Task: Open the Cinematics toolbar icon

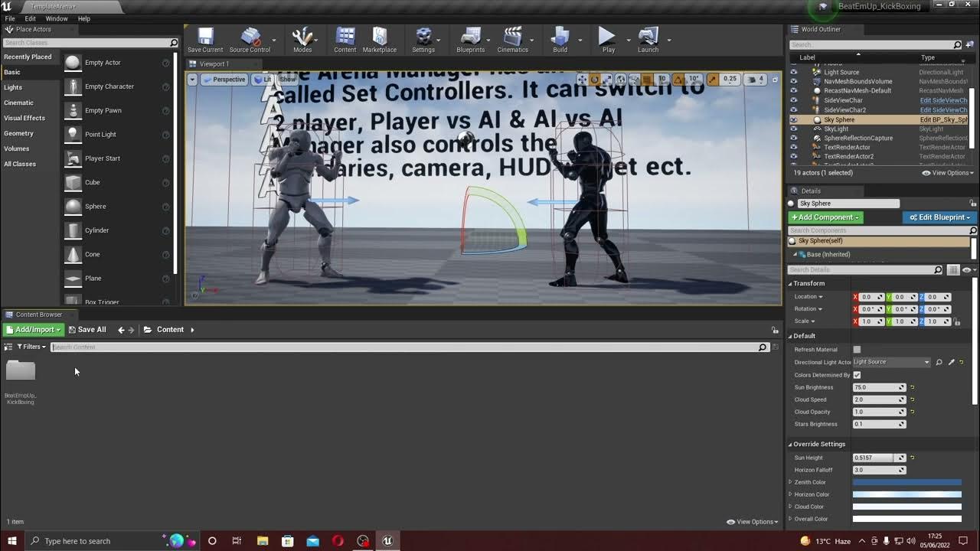Action: [x=513, y=40]
